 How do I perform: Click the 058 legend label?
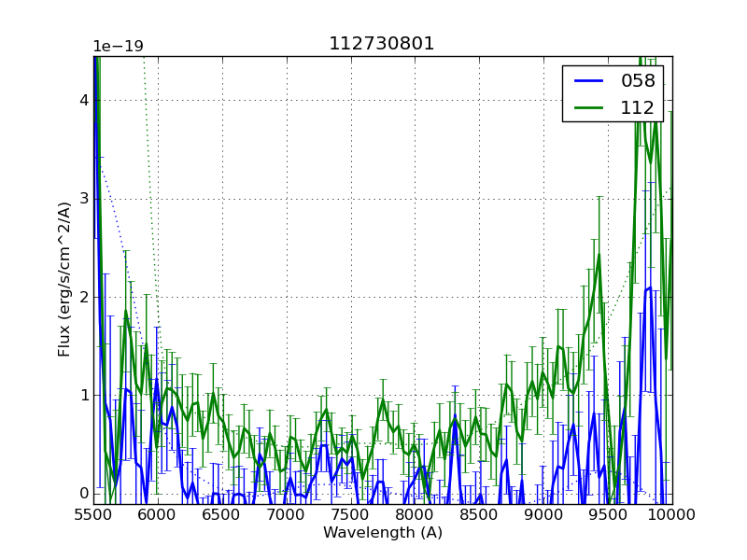(638, 81)
